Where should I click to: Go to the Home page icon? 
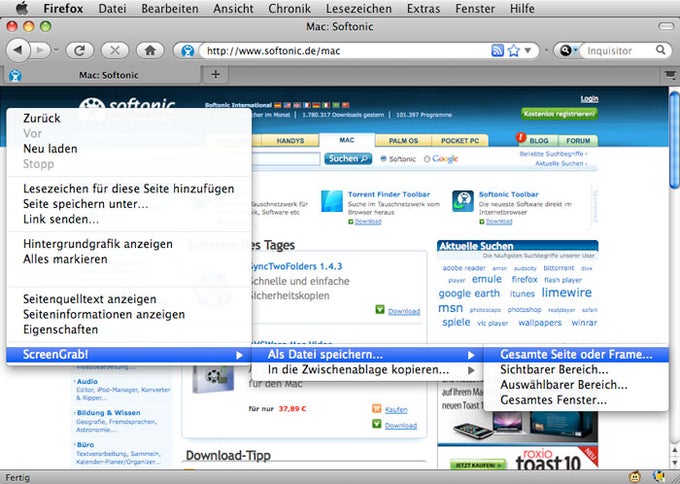click(150, 50)
